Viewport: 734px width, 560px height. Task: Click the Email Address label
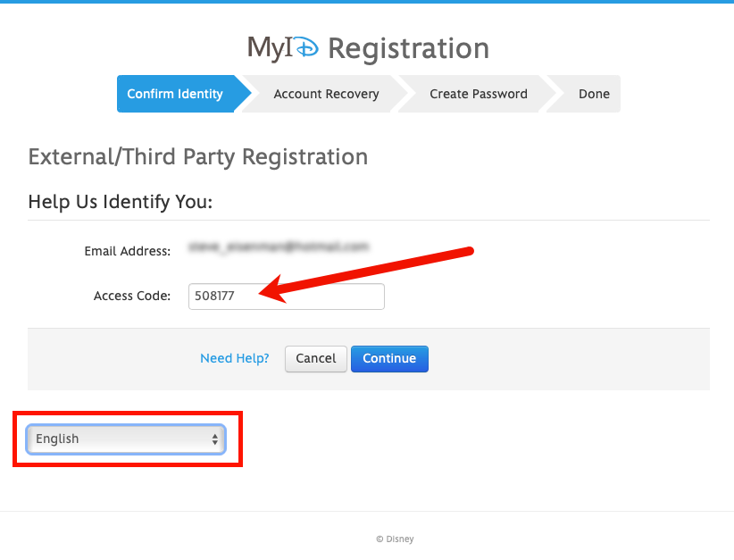(x=127, y=251)
